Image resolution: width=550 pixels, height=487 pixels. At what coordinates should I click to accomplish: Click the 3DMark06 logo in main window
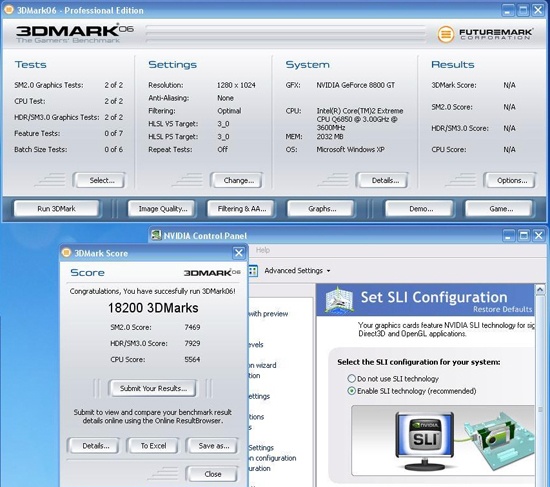pos(74,33)
